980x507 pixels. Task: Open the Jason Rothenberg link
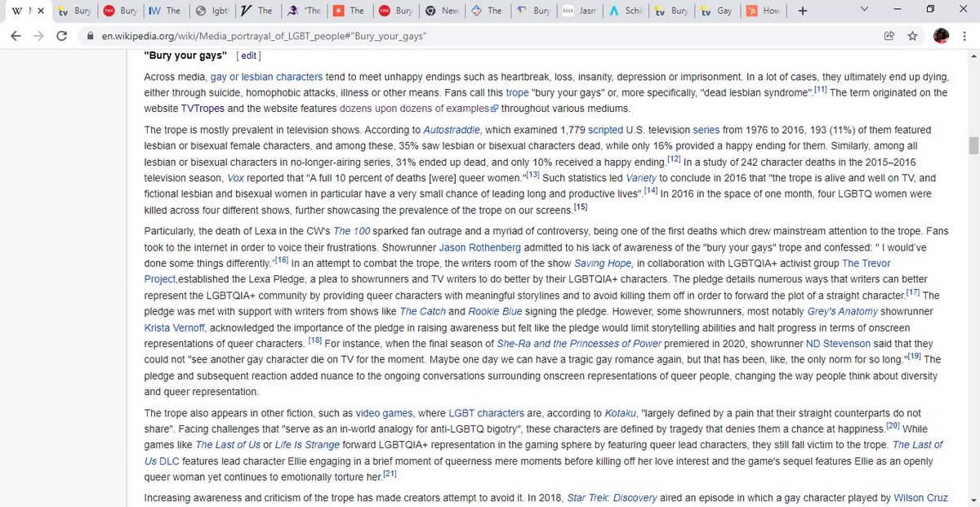click(481, 247)
